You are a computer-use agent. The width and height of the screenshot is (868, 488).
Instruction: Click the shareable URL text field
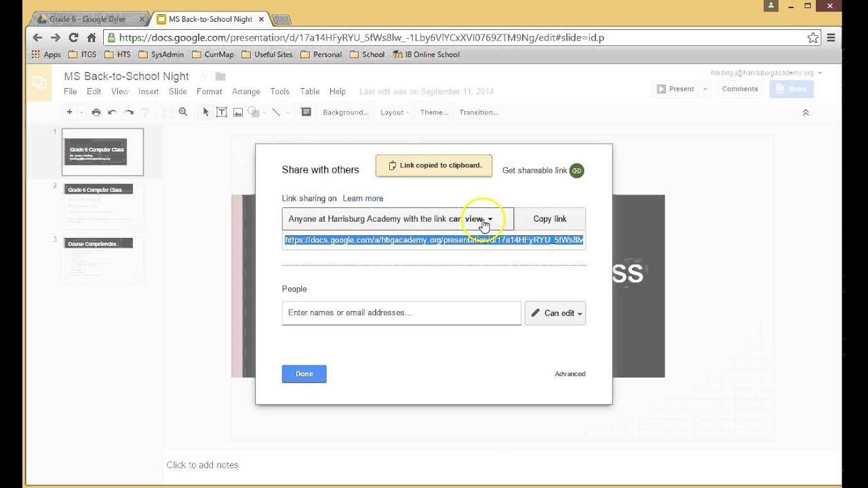pos(434,240)
